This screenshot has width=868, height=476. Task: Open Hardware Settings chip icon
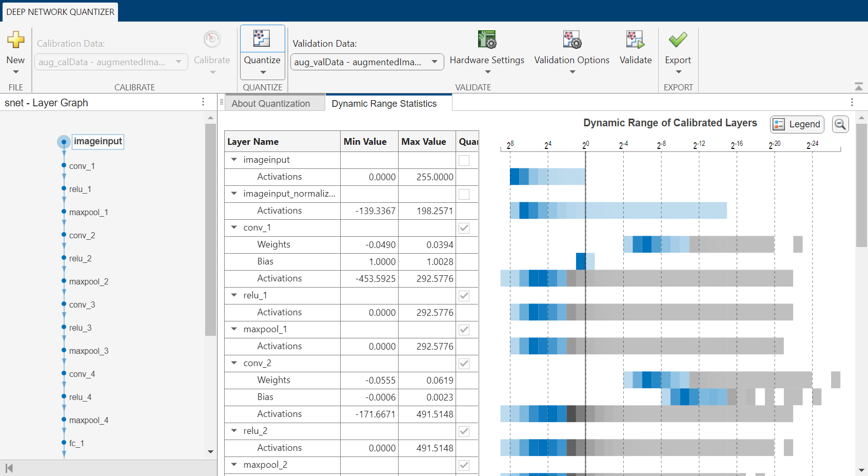pos(487,40)
